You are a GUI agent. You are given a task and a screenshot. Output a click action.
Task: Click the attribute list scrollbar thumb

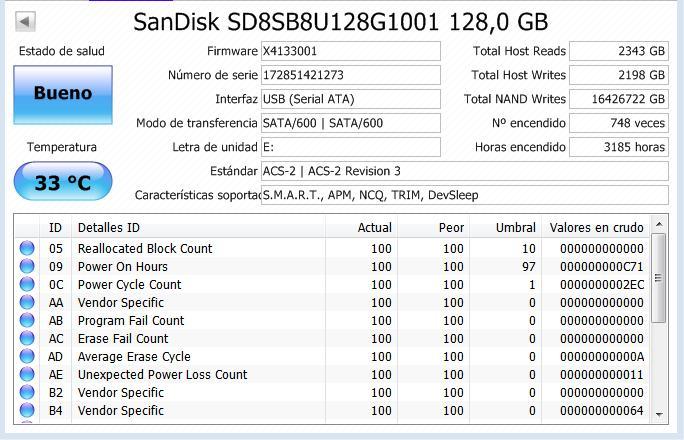pyautogui.click(x=659, y=278)
